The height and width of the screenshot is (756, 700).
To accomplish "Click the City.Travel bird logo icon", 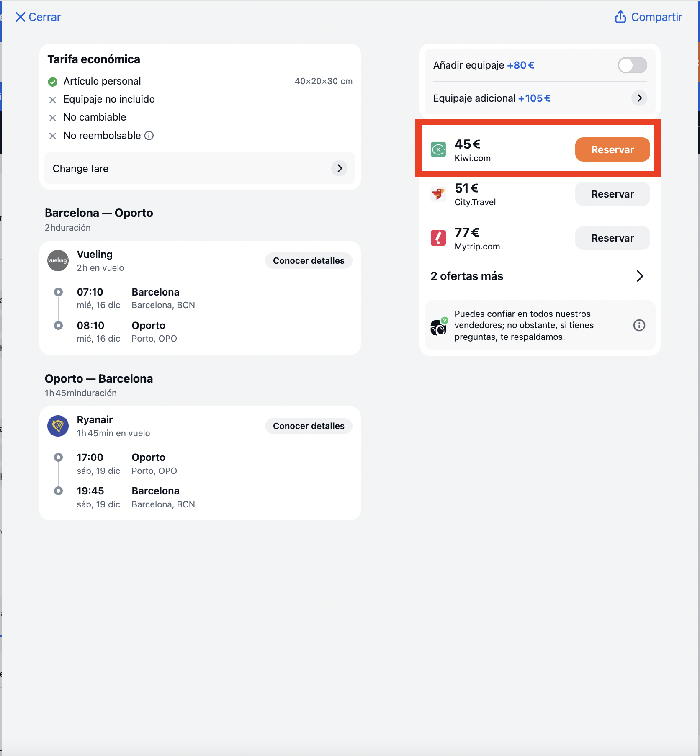I will point(438,194).
